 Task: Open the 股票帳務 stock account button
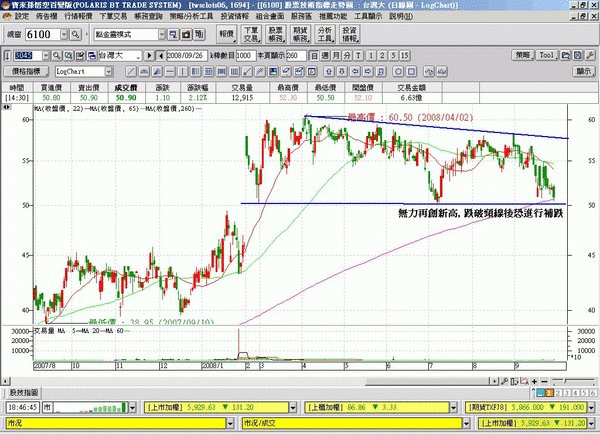tap(276, 34)
